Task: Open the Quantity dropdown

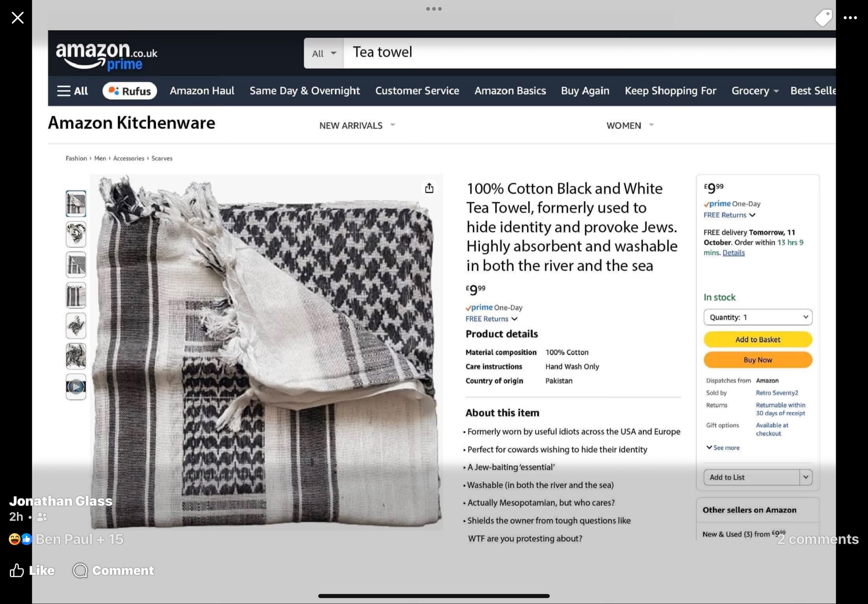Action: point(757,317)
